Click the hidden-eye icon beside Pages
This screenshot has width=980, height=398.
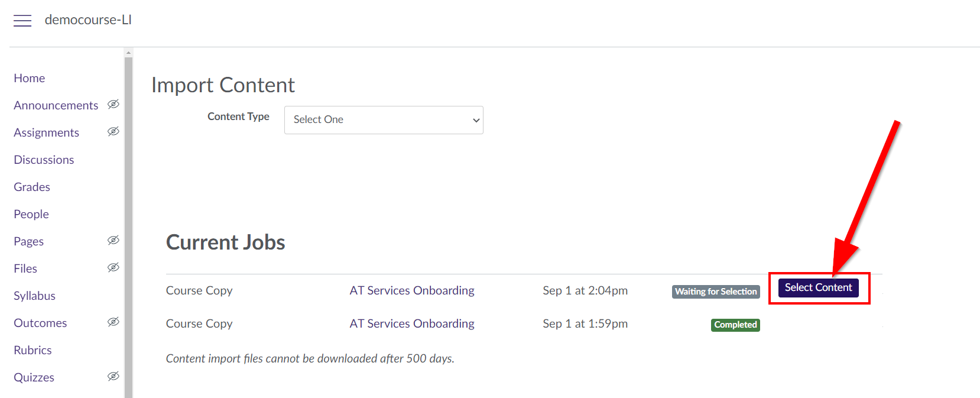point(113,240)
